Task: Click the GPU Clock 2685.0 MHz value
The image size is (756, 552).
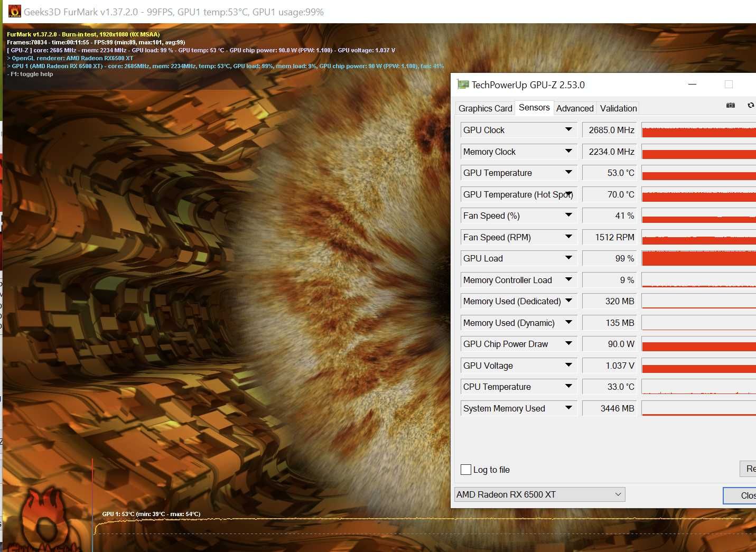Action: 609,130
